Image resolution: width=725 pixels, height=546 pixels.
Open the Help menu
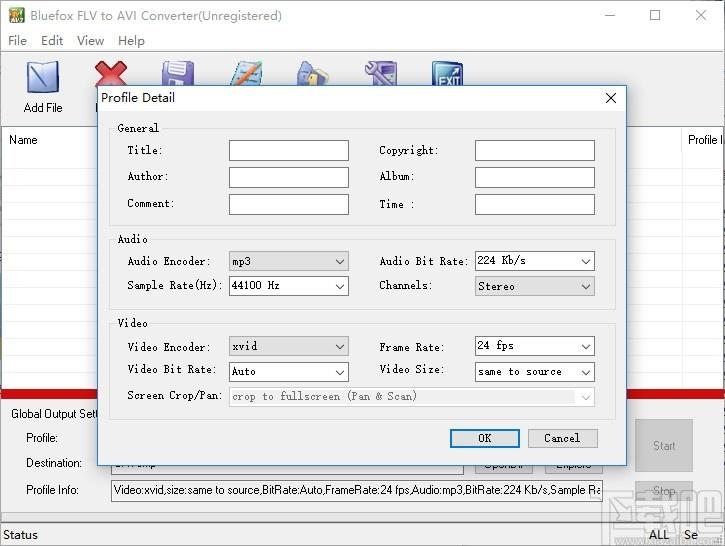pos(131,41)
